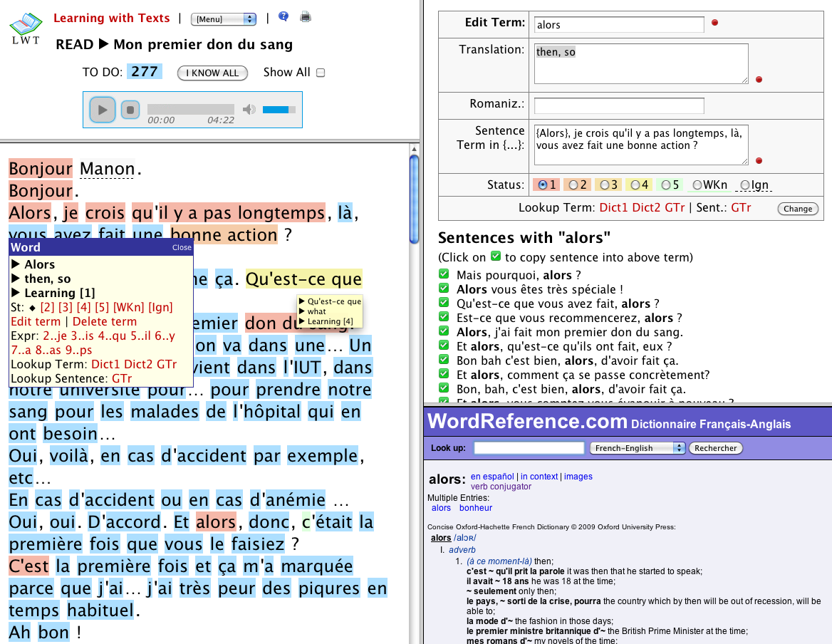Click the I KNOW ALL button
Viewport: 832px width, 644px height.
click(x=212, y=73)
